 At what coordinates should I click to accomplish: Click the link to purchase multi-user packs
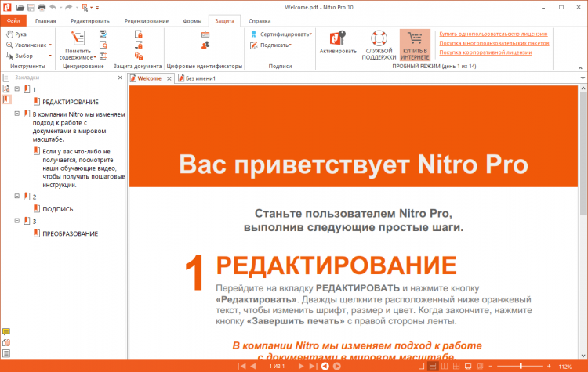click(494, 43)
